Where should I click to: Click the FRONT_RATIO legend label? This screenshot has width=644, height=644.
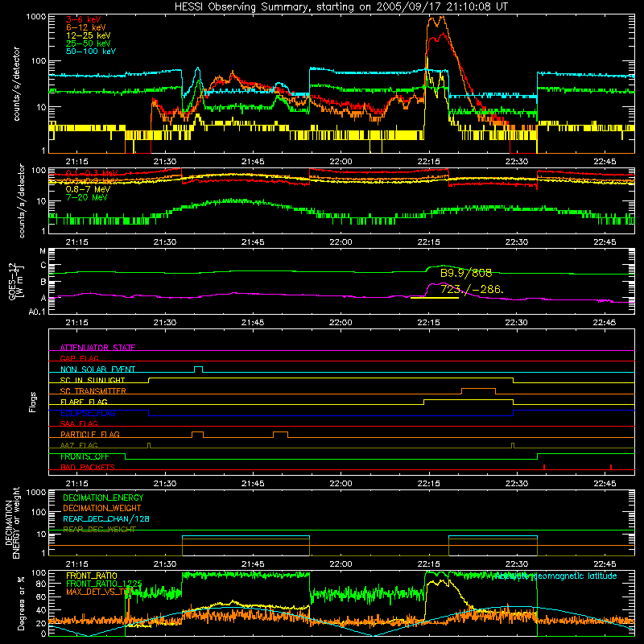(92, 576)
